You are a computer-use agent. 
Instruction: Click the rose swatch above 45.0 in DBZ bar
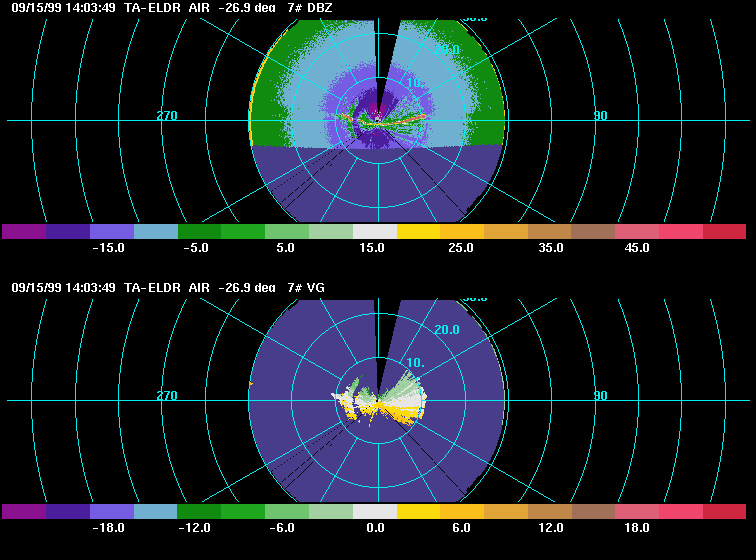(637, 232)
